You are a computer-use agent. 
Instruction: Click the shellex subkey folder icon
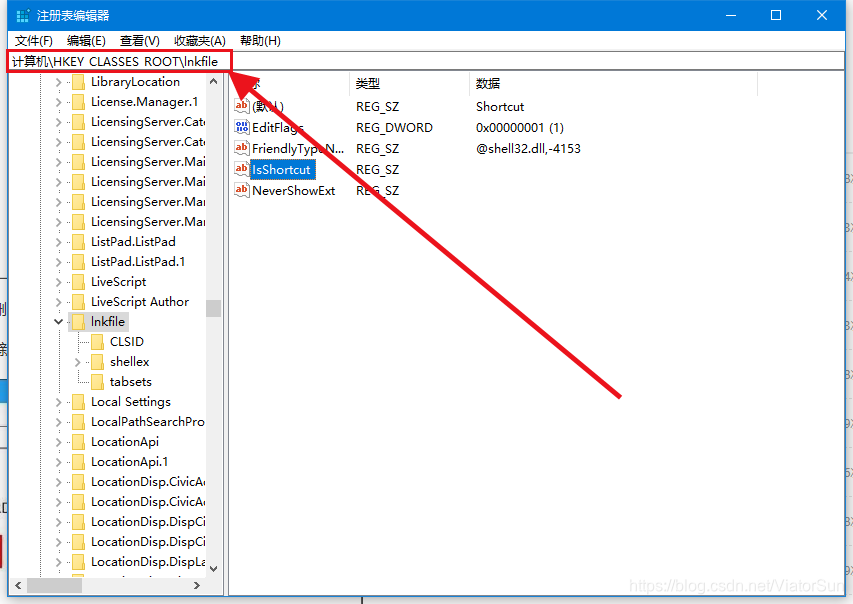[97, 362]
